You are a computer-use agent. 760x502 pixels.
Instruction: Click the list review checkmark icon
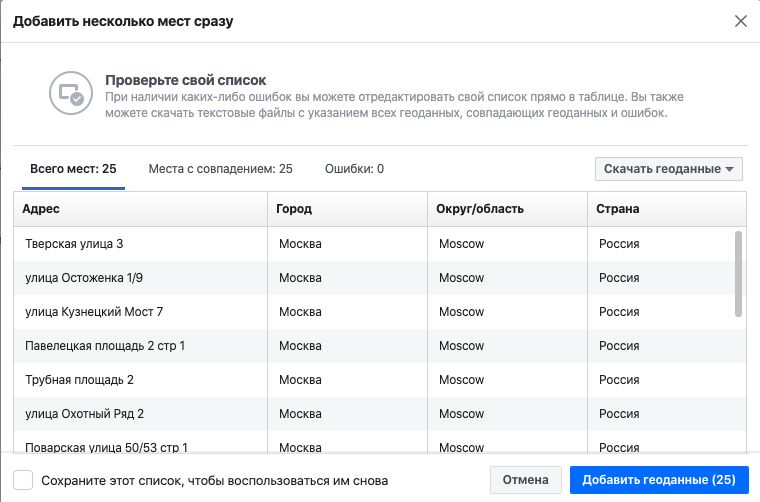[x=71, y=93]
